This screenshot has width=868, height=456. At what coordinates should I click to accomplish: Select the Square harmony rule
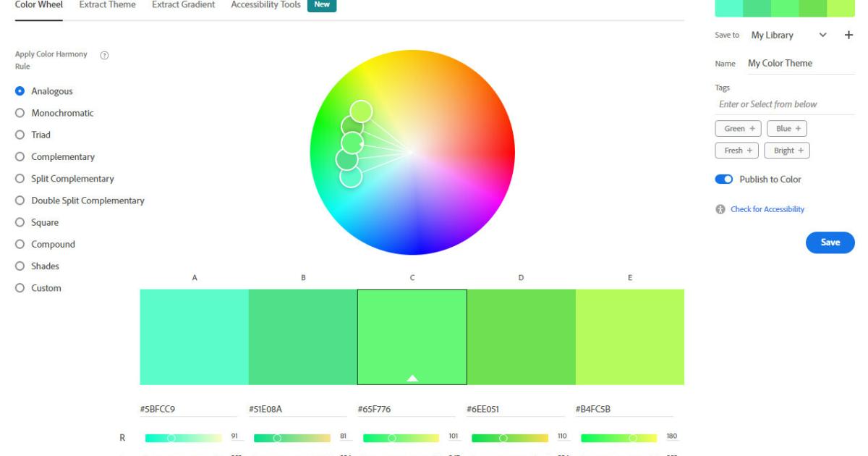tap(37, 222)
